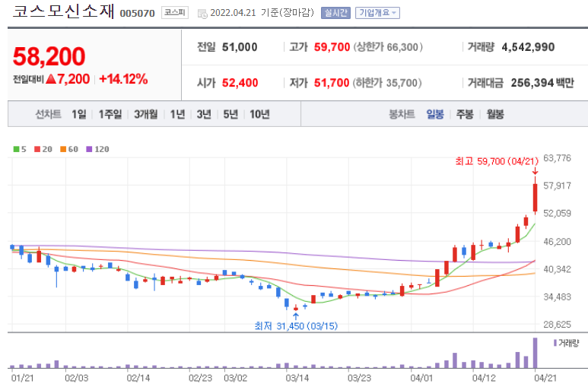Image resolution: width=588 pixels, height=387 pixels.
Task: Click the red 20-day moving average legend
Action: pyautogui.click(x=43, y=149)
